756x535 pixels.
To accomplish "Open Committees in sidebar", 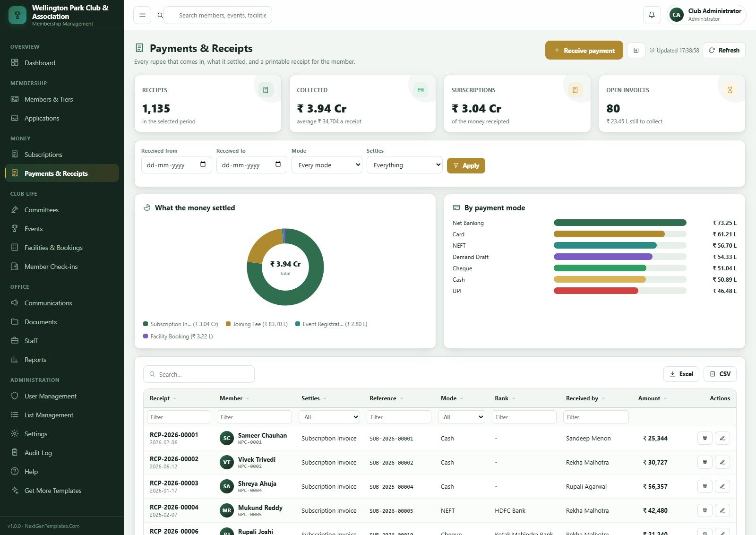I will [62, 210].
